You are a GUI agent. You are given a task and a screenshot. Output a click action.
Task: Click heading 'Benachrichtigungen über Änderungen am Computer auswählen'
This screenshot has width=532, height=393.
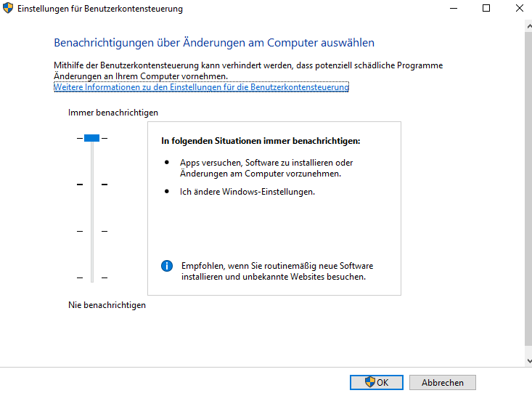[x=214, y=43]
